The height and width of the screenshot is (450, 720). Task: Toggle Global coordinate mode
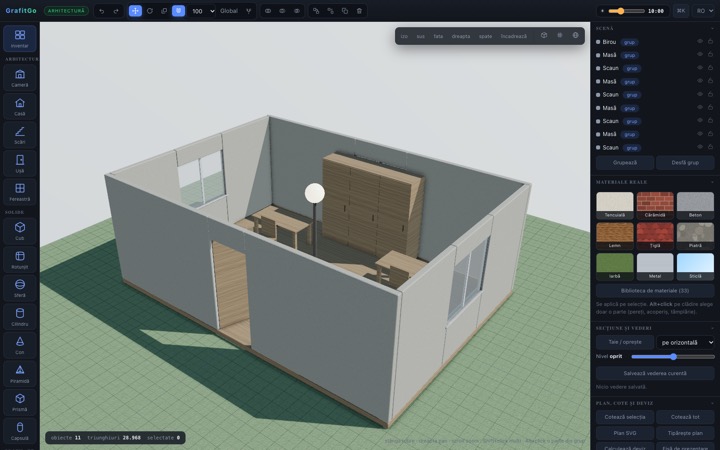pos(229,11)
